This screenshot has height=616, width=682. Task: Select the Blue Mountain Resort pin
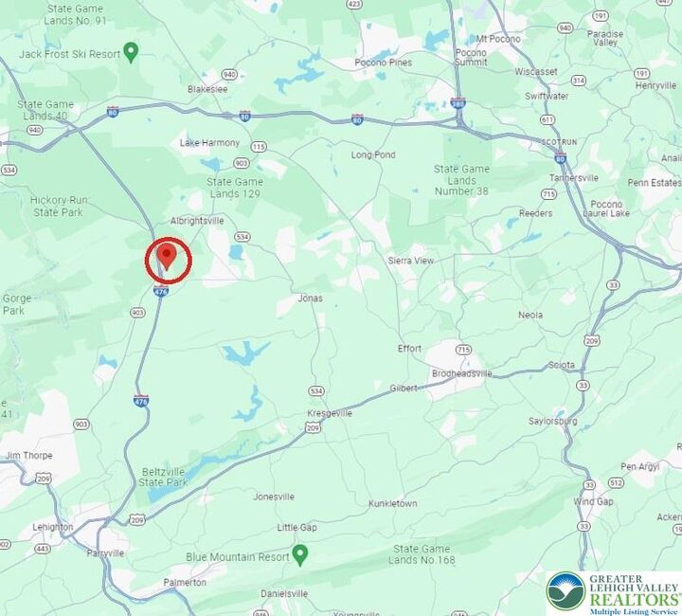click(x=299, y=555)
